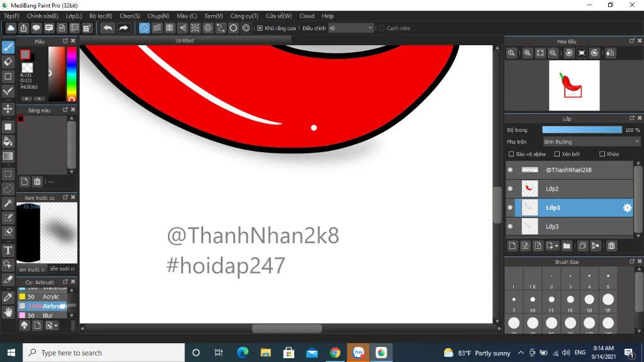The width and height of the screenshot is (644, 362).
Task: Switch to the Untitled canvas tab
Action: pos(185,41)
